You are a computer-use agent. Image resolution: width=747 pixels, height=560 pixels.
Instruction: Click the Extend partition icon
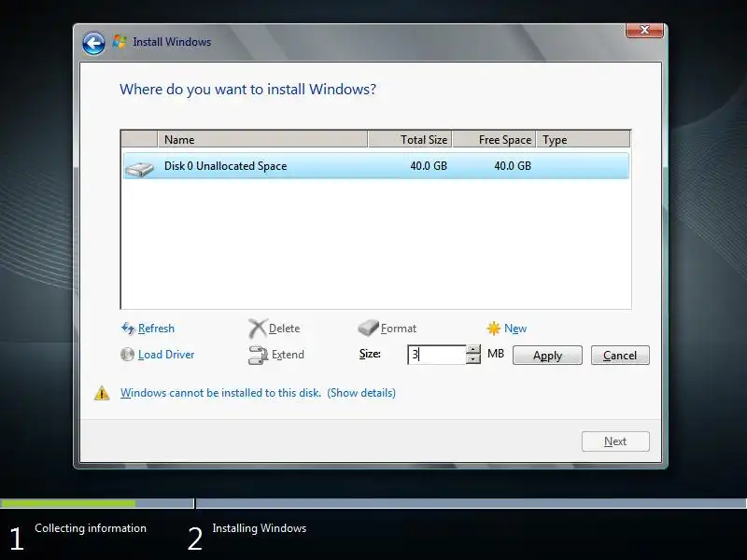tap(258, 355)
